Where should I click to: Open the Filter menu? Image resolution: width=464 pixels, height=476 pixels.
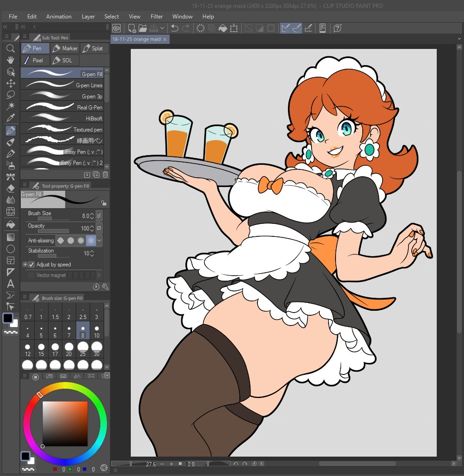coord(157,16)
